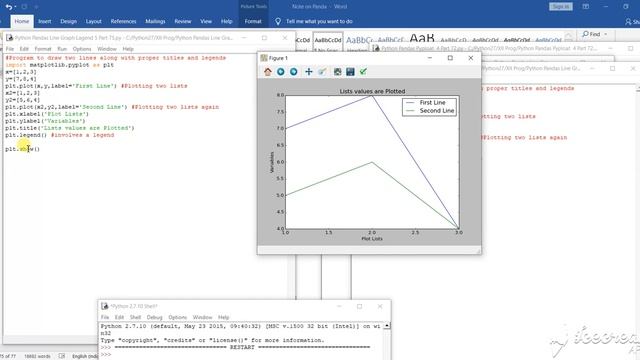
Task: Click the word count in Word status bar
Action: tap(37, 356)
